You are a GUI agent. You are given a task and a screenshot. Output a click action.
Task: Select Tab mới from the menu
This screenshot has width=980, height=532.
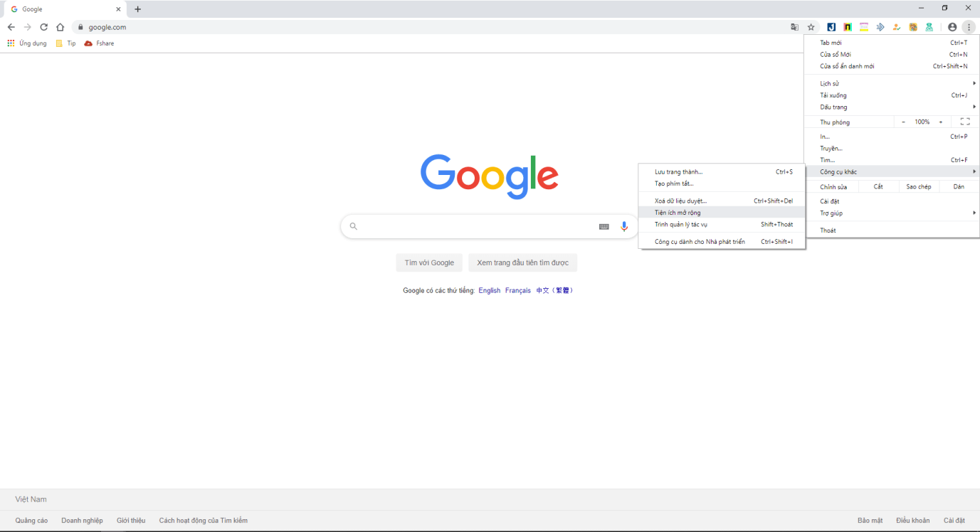pyautogui.click(x=892, y=43)
